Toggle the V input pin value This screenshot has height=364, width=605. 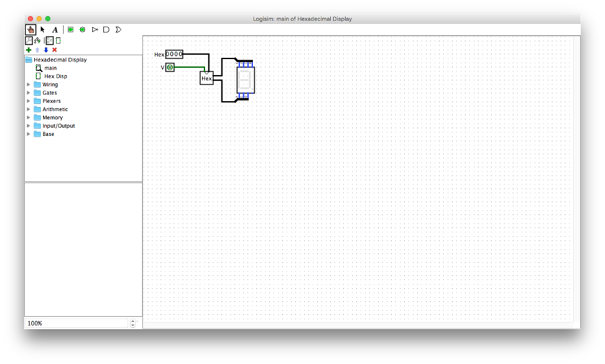pos(170,67)
